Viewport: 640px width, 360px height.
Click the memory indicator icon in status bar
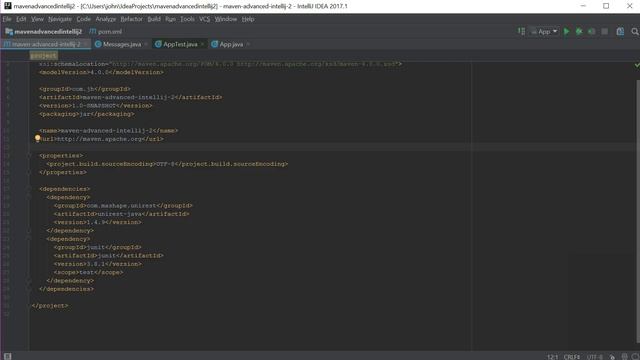(635, 356)
